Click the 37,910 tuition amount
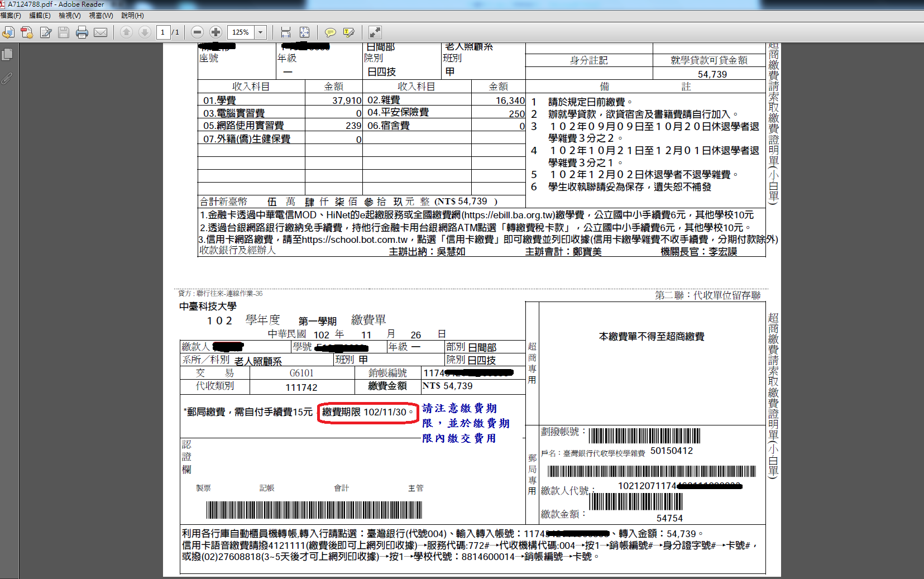The image size is (924, 579). point(347,101)
